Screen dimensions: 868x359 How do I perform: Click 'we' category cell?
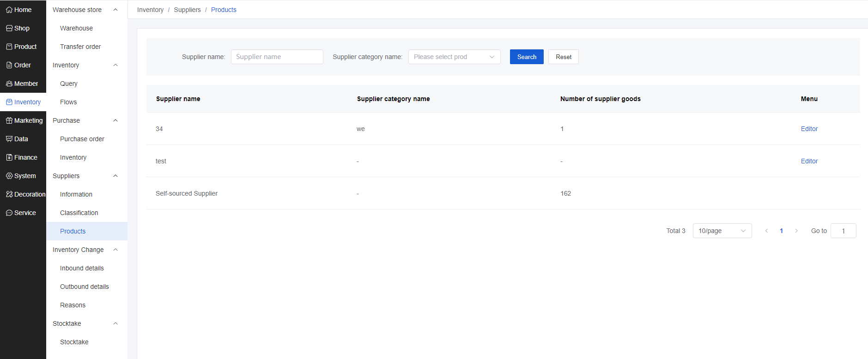tap(361, 129)
